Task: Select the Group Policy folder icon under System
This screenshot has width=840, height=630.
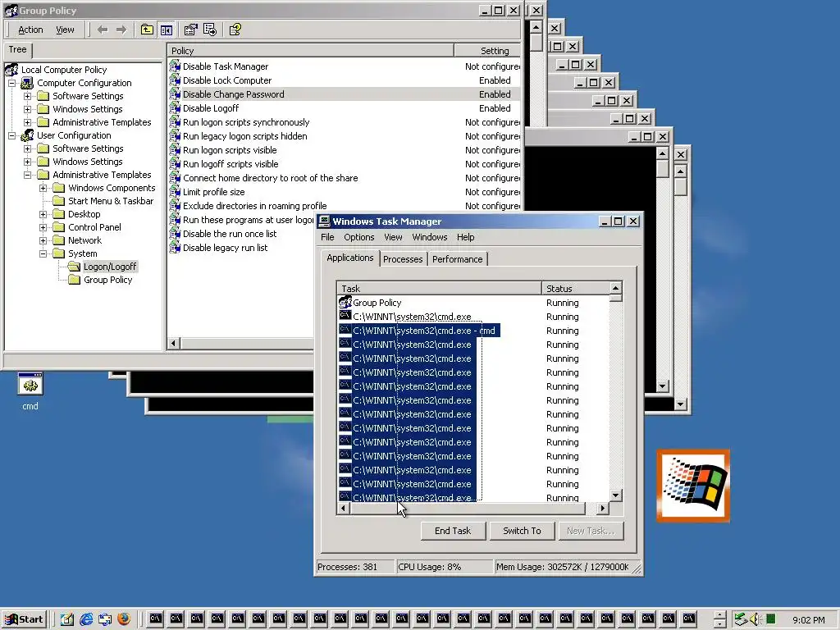Action: pos(75,280)
